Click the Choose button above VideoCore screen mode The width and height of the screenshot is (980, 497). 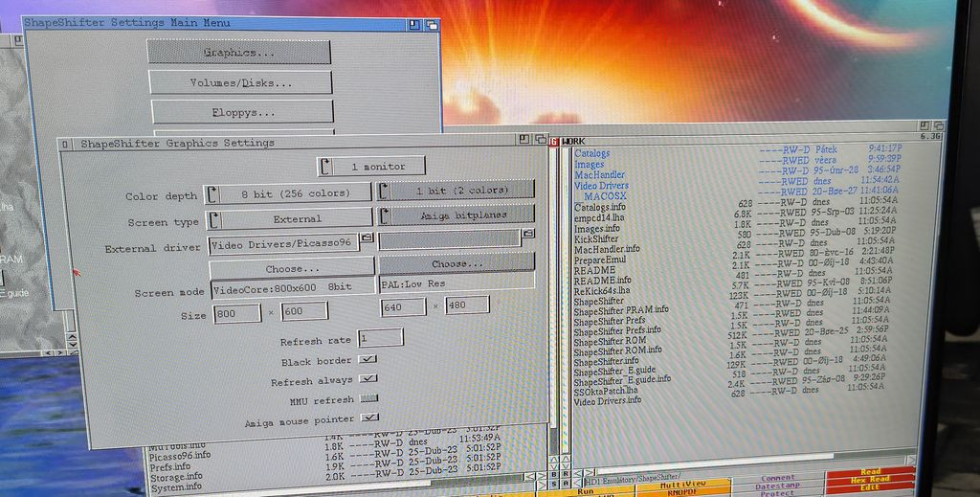[x=291, y=267]
